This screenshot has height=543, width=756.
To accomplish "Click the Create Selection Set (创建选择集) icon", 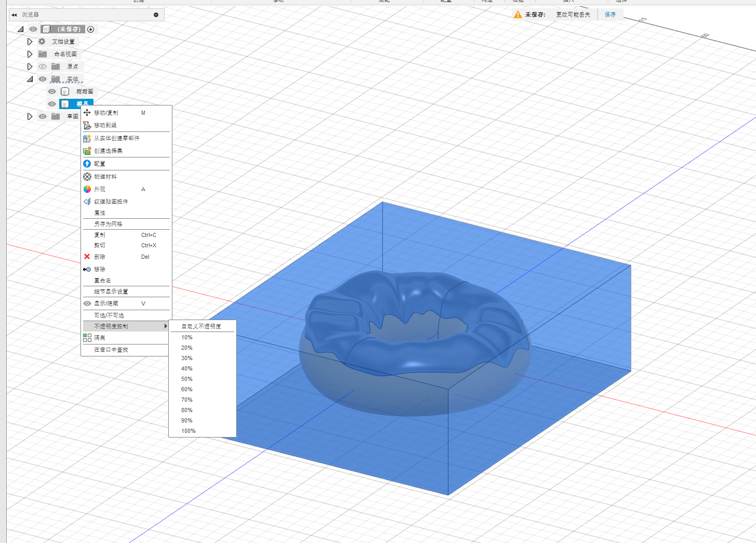I will point(87,151).
